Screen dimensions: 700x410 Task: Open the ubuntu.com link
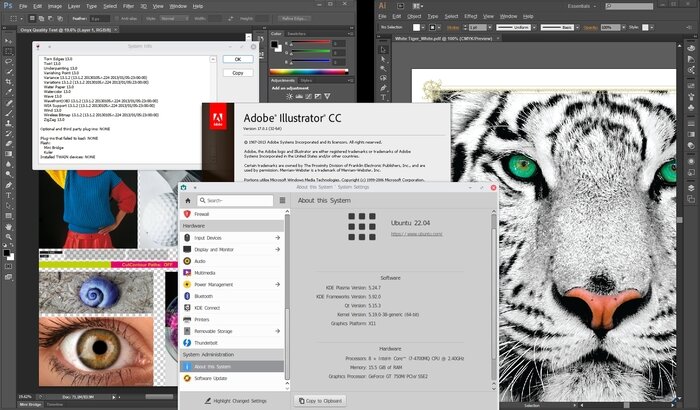[x=417, y=234]
